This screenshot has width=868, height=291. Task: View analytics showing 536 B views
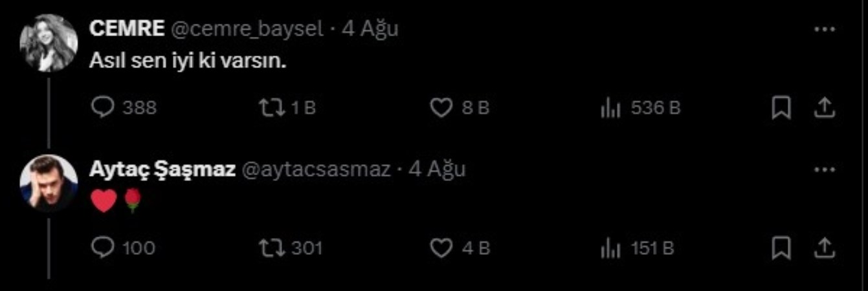640,108
